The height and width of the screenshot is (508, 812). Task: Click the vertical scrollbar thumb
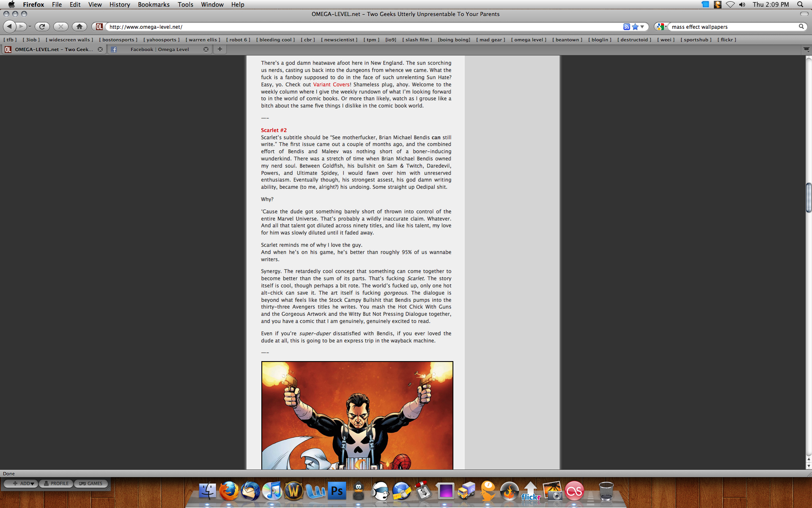point(808,198)
